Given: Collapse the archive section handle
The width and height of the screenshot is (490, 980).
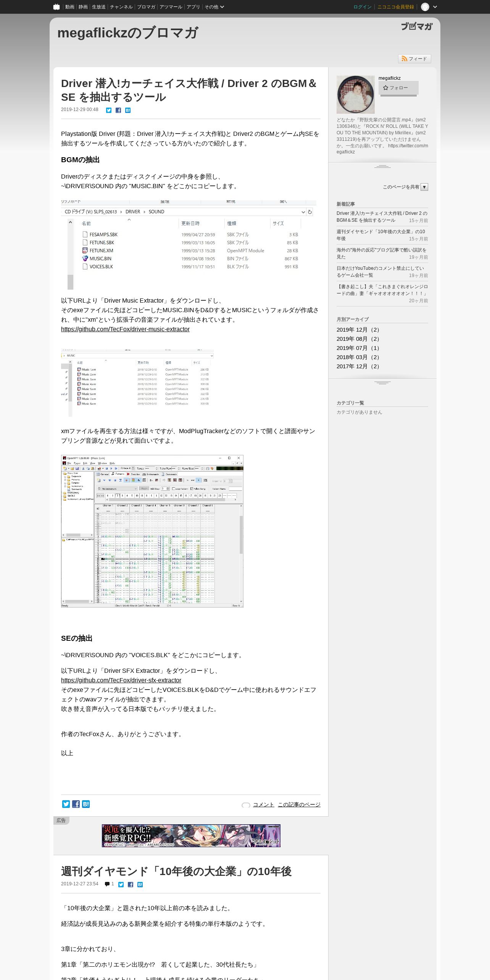Looking at the screenshot, I should tap(382, 383).
